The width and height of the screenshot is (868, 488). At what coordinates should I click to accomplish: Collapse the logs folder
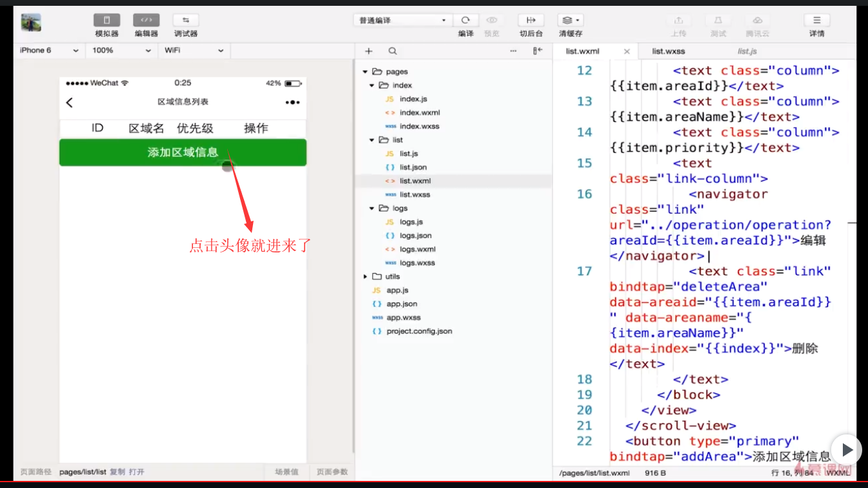[x=372, y=208]
